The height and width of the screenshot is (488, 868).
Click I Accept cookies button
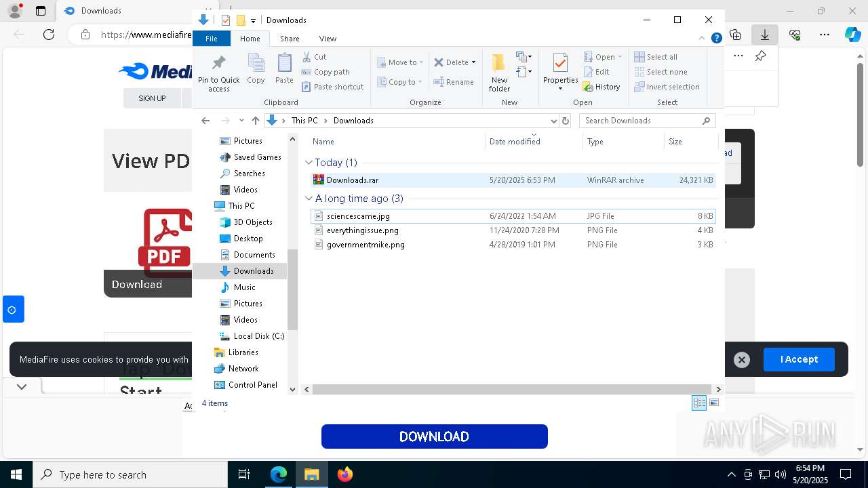pos(799,359)
